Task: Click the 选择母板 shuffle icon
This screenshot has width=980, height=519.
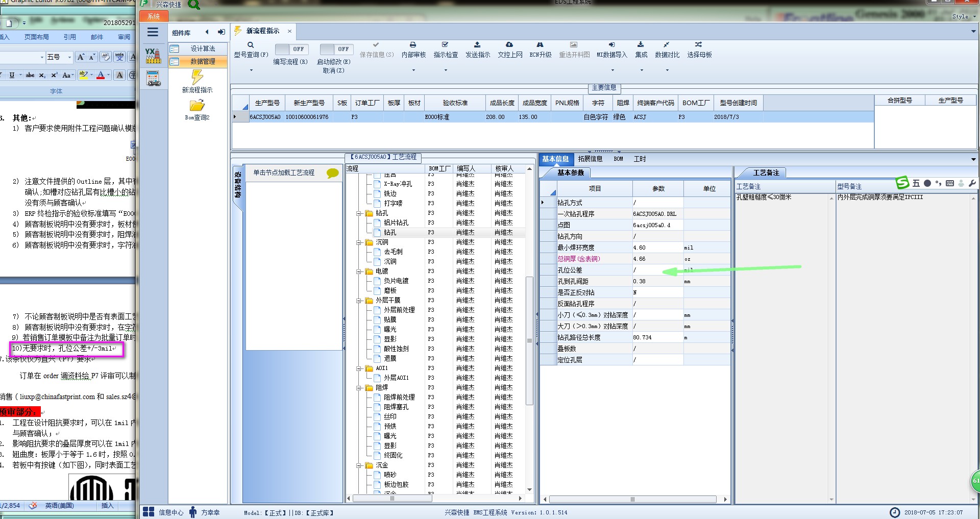Action: point(698,45)
